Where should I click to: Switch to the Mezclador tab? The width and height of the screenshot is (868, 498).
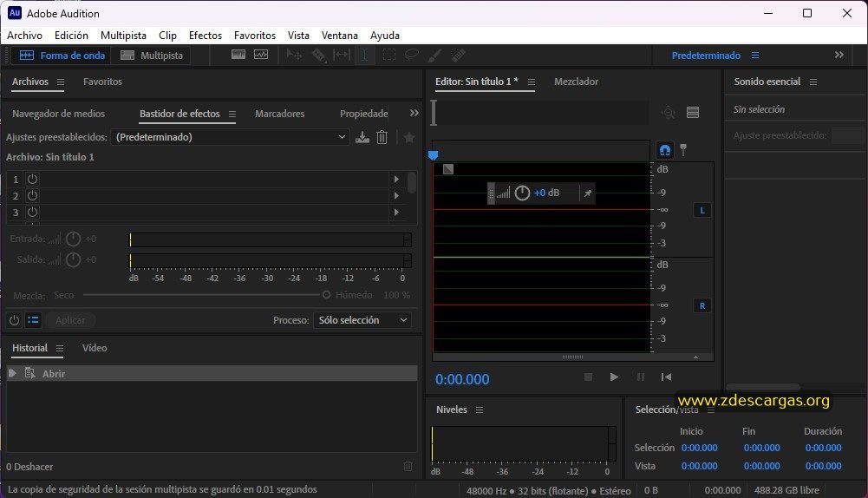coord(577,82)
